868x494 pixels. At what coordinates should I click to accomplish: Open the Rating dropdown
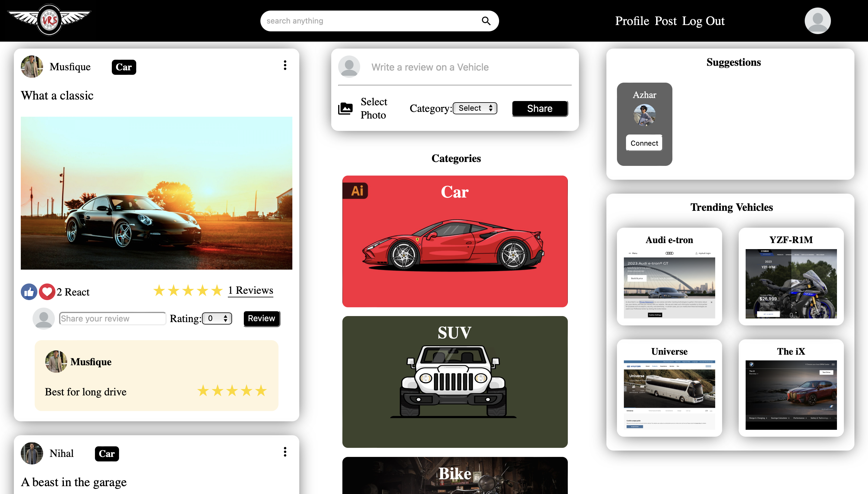[217, 318]
